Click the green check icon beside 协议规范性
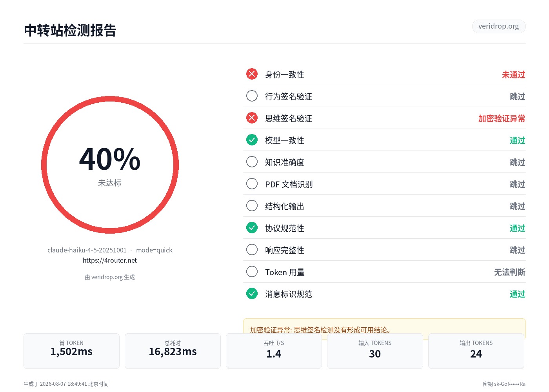 pyautogui.click(x=252, y=228)
